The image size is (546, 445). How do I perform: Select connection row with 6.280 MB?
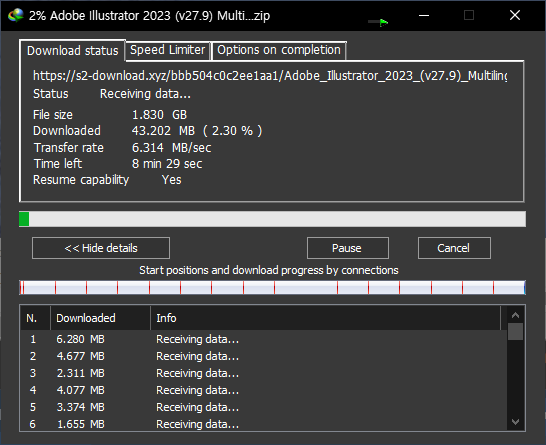click(263, 339)
